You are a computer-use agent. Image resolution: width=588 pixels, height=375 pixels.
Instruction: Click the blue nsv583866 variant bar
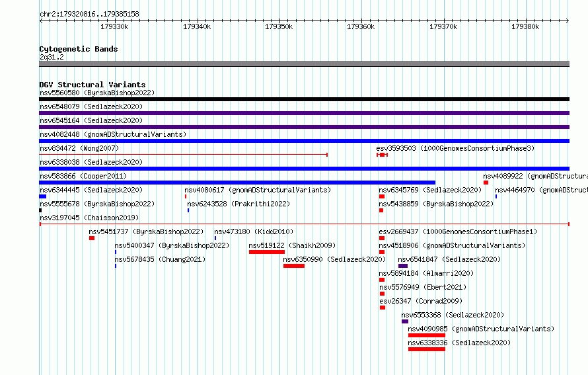[x=237, y=183]
